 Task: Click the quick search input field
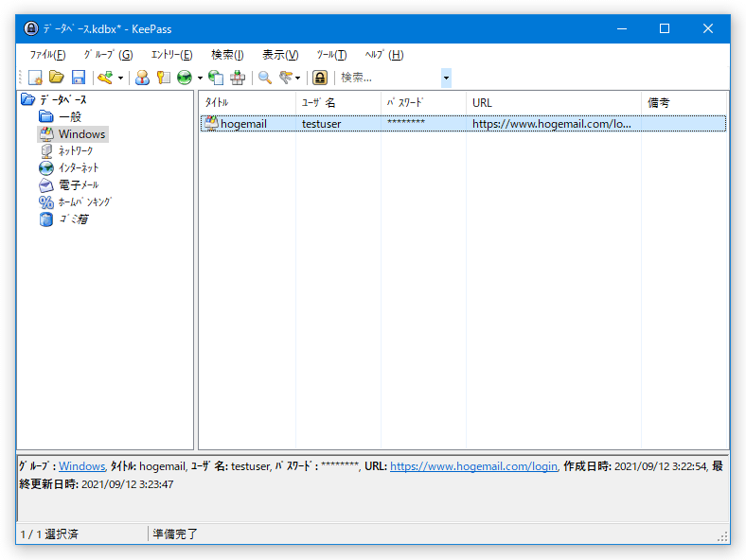pyautogui.click(x=390, y=78)
